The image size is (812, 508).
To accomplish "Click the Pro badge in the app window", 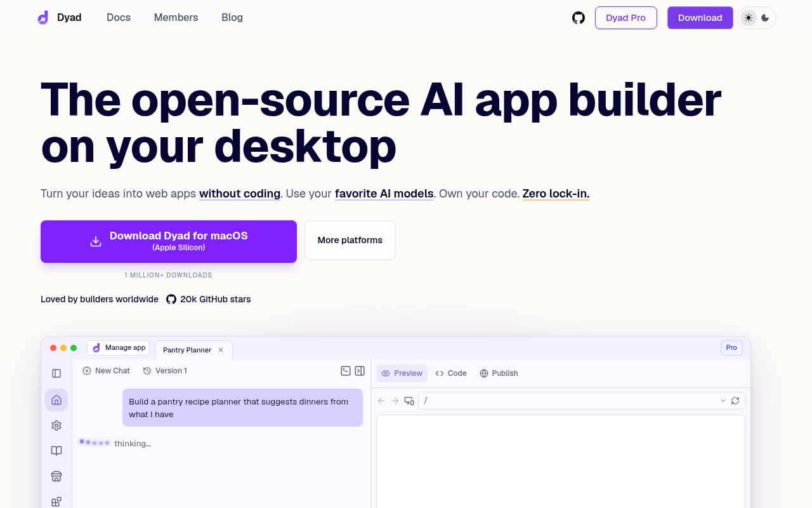I will (731, 348).
